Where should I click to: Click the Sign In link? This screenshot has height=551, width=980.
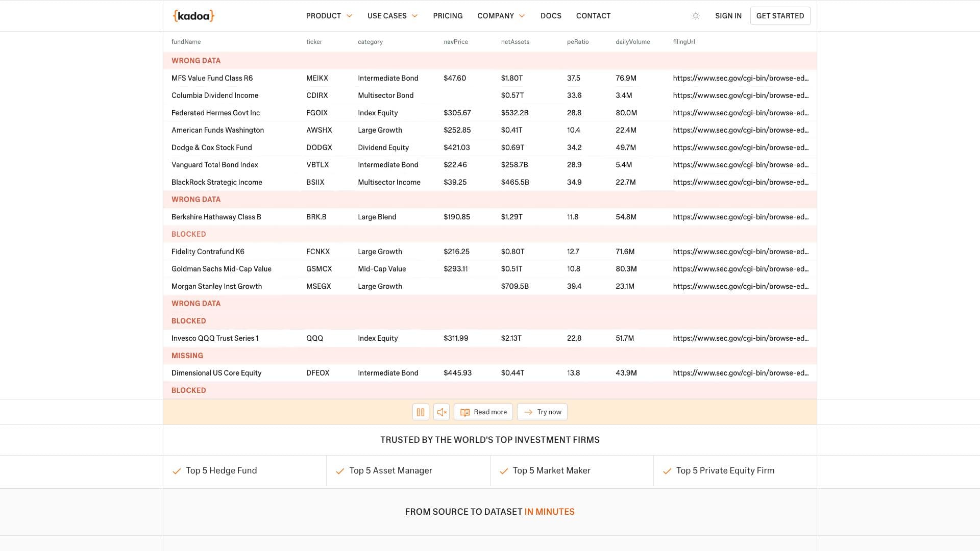[x=728, y=16]
